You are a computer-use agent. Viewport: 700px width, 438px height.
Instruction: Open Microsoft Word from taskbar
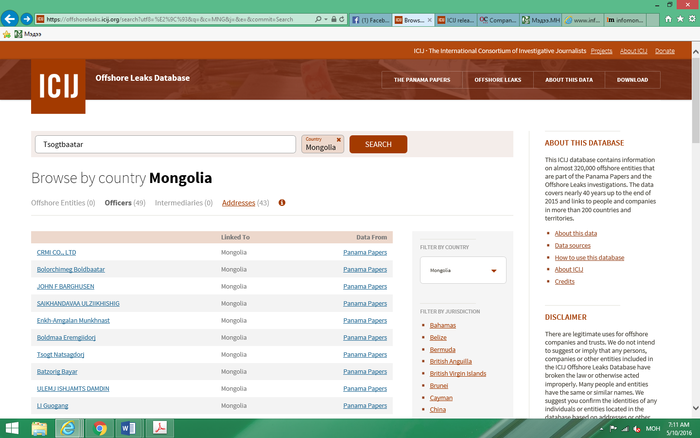pyautogui.click(x=128, y=429)
